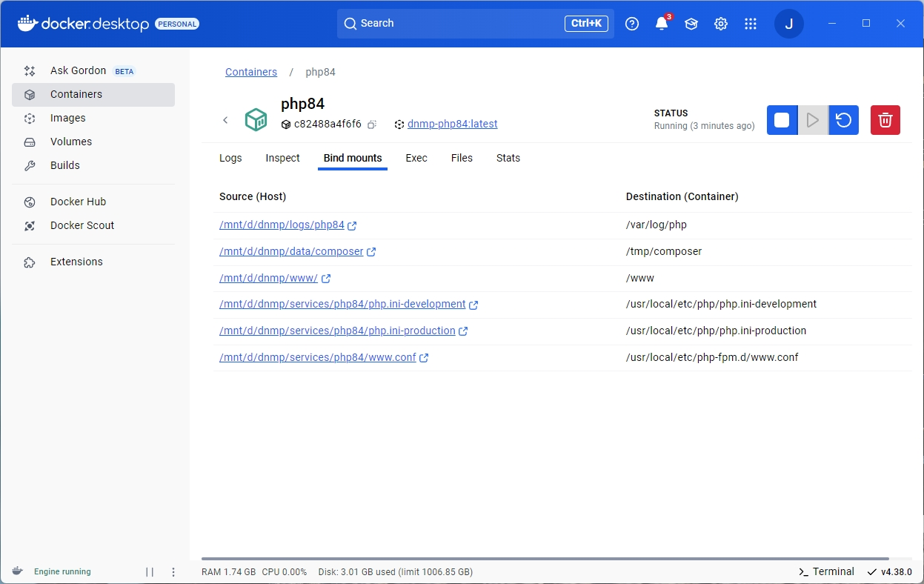
Task: Click the Destination (Container) column header
Action: (682, 196)
